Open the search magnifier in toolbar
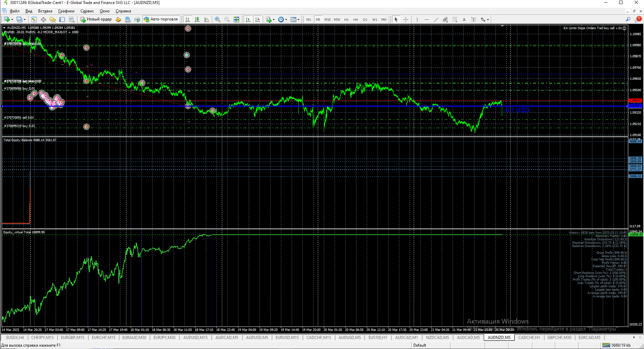Viewport: 644px width, 349px height. coord(628,19)
